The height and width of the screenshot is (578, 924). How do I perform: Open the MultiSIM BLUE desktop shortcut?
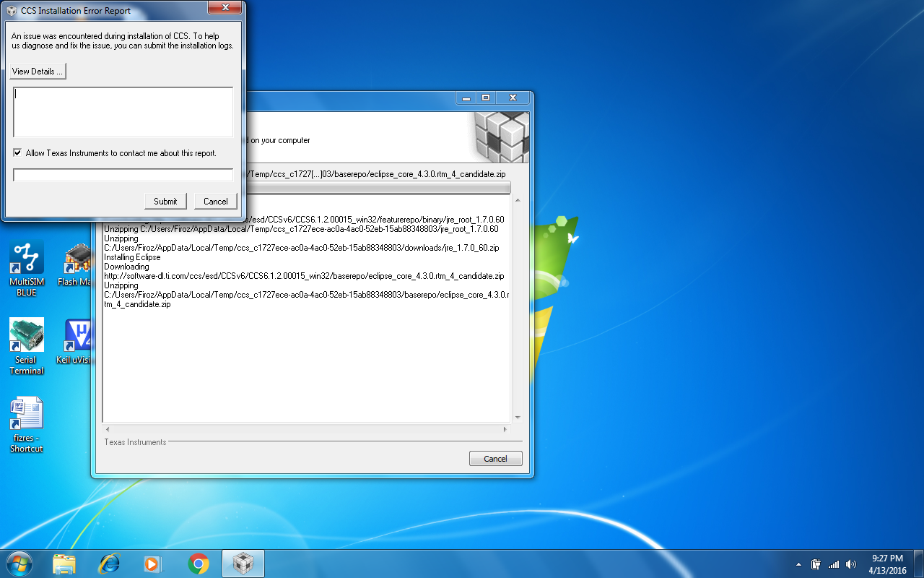(x=27, y=269)
